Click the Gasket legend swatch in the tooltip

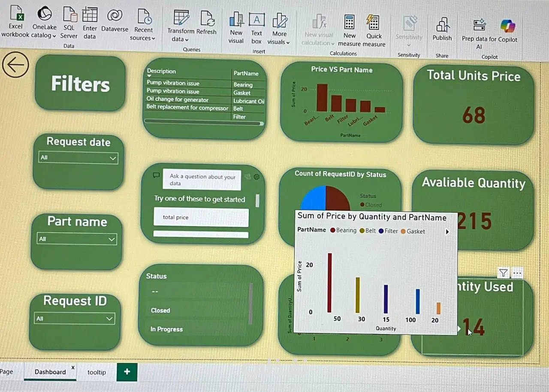[403, 232]
